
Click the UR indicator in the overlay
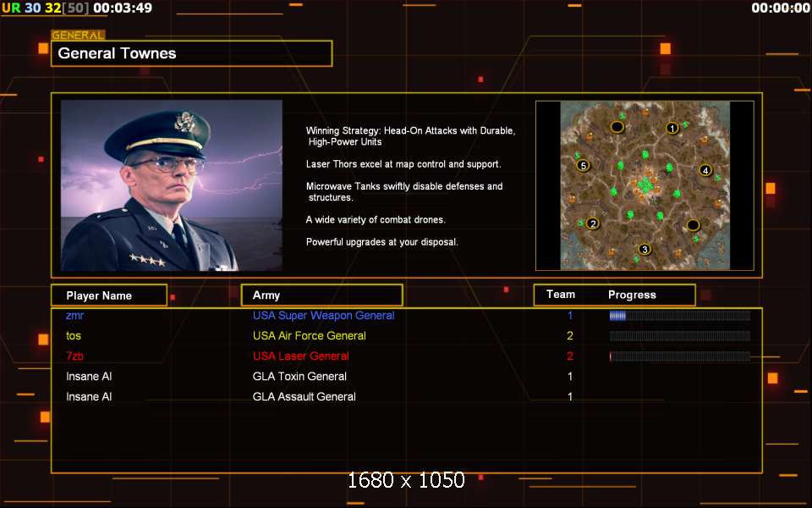tap(11, 8)
